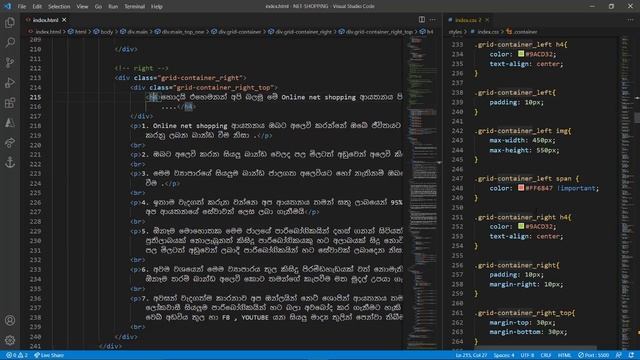Screen dimensions: 640x360
Task: Open the Extensions view
Action: pyautogui.click(x=10, y=102)
